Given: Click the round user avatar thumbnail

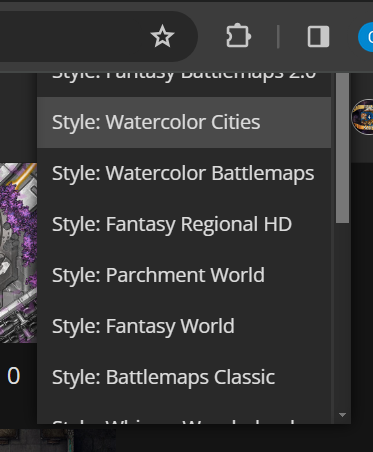Looking at the screenshot, I should coord(363,117).
